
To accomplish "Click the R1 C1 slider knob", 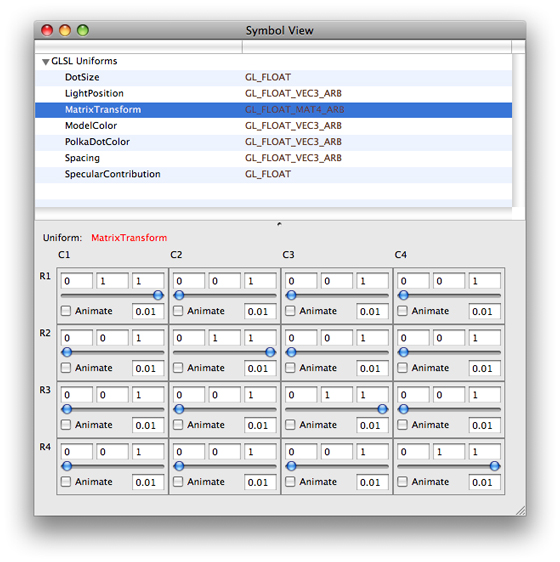I will [x=158, y=295].
